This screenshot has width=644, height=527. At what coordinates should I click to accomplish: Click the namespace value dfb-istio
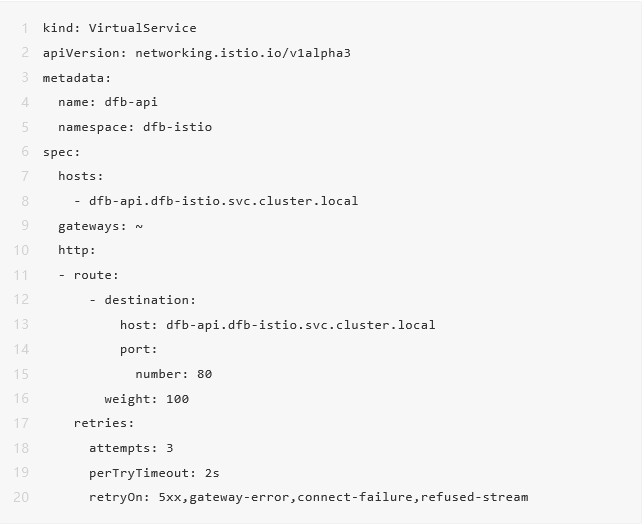pyautogui.click(x=177, y=127)
